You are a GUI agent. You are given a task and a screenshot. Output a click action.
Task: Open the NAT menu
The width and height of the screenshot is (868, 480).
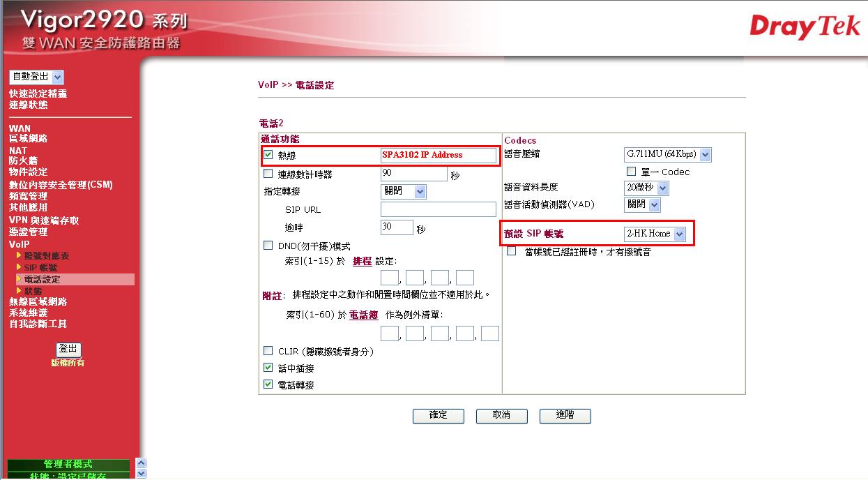tap(18, 151)
